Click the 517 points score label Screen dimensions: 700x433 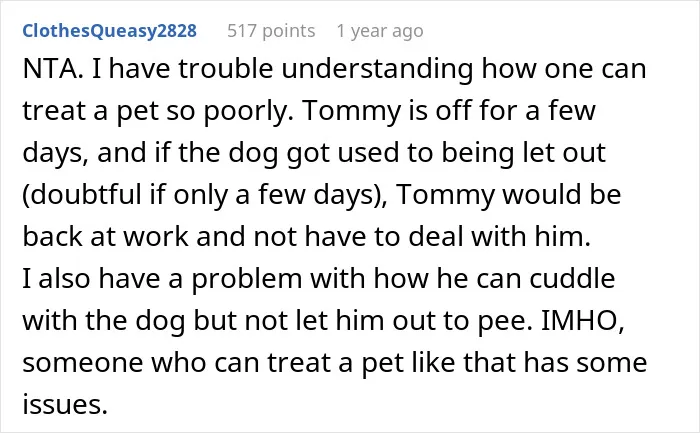(x=271, y=31)
